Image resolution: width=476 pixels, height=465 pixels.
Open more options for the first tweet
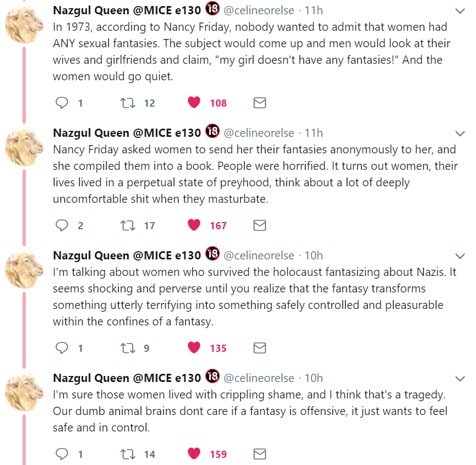tap(460, 11)
